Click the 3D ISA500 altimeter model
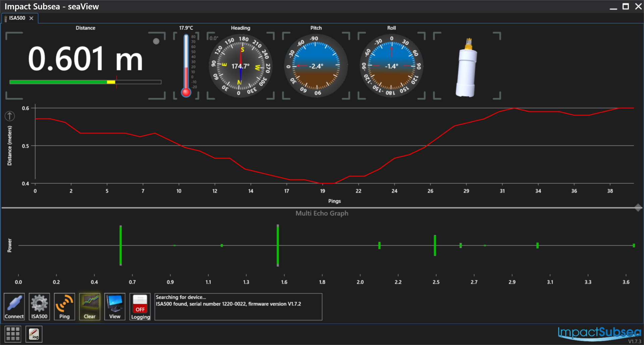The height and width of the screenshot is (345, 644). click(x=467, y=69)
